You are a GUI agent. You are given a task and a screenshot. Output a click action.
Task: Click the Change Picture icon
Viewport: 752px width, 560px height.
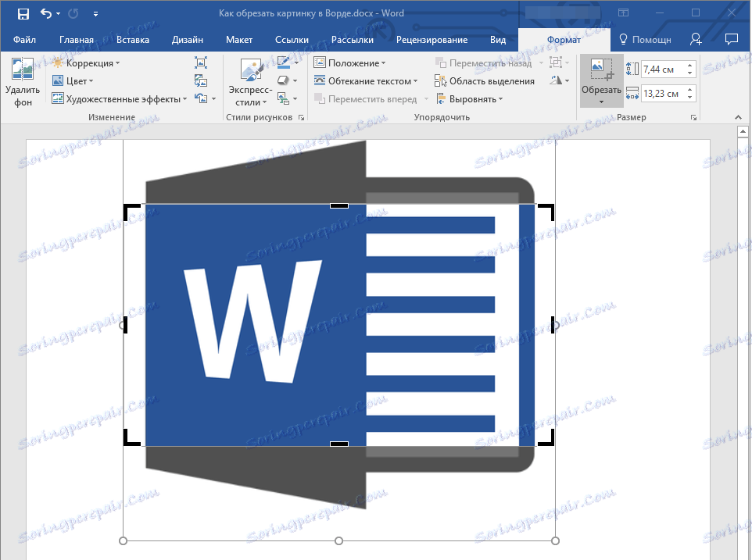(x=200, y=80)
